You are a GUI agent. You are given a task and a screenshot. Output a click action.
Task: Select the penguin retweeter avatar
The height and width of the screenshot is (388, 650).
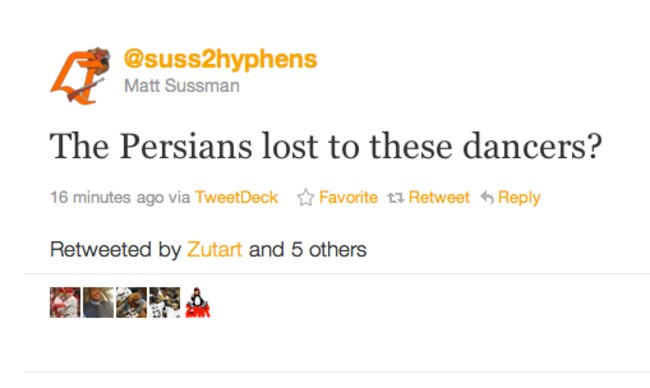pos(198,302)
